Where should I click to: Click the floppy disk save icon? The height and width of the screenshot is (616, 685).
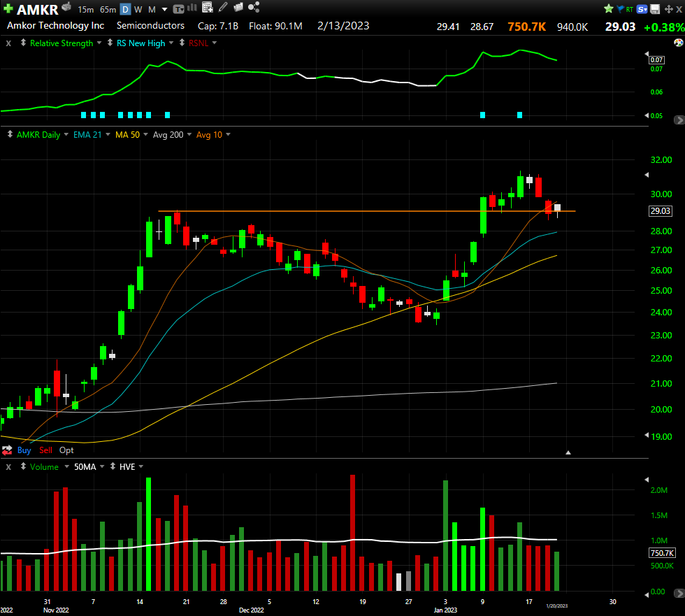655,9
